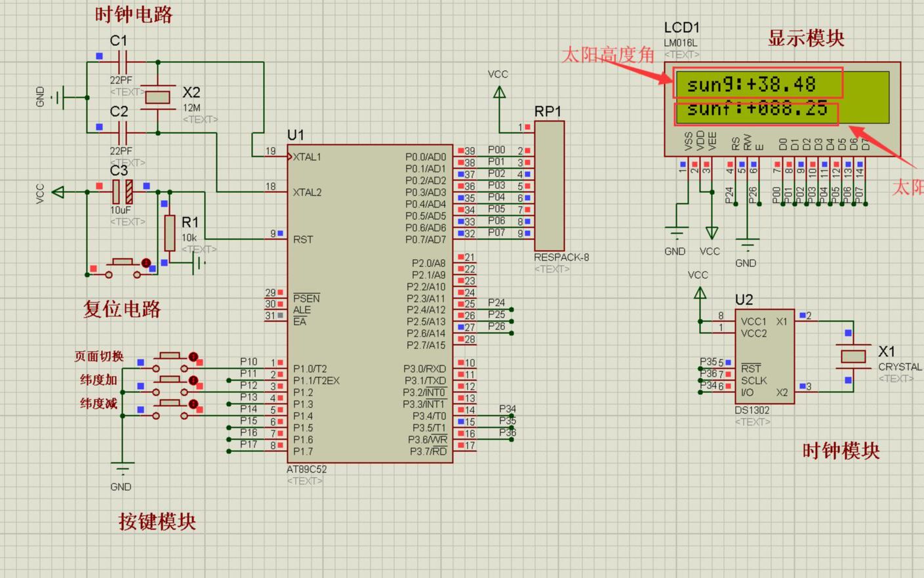This screenshot has height=578, width=924.
Task: Click net label P17 near pin 8
Action: (249, 444)
